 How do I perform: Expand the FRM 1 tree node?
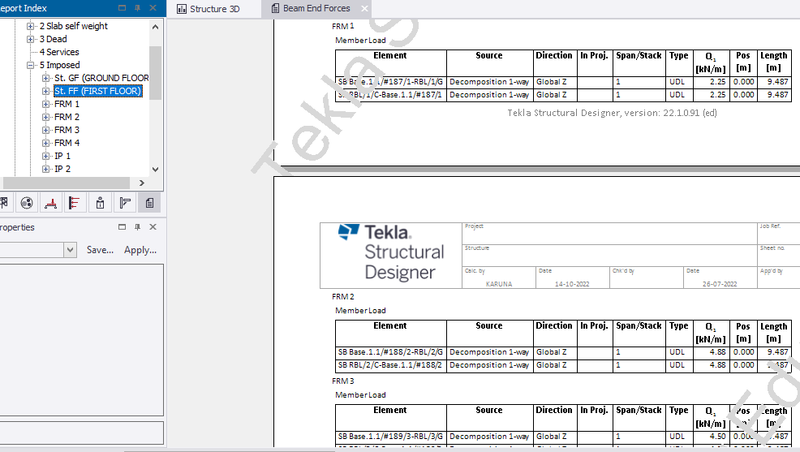46,104
